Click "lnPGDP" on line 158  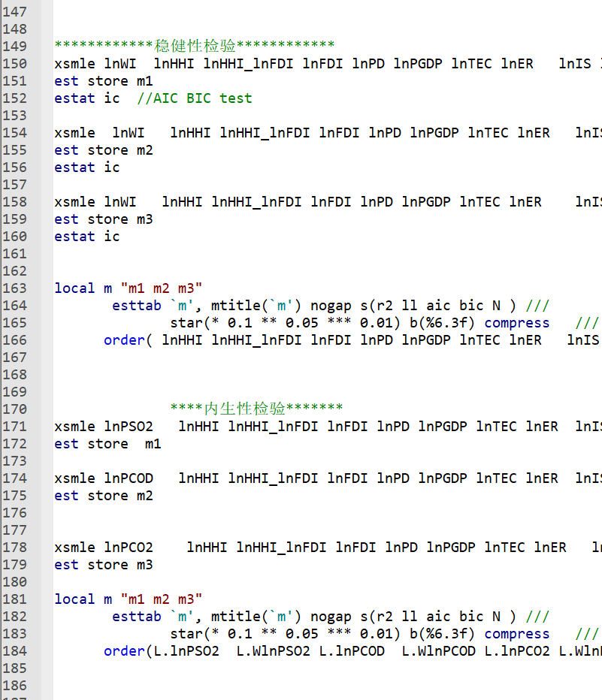point(426,202)
